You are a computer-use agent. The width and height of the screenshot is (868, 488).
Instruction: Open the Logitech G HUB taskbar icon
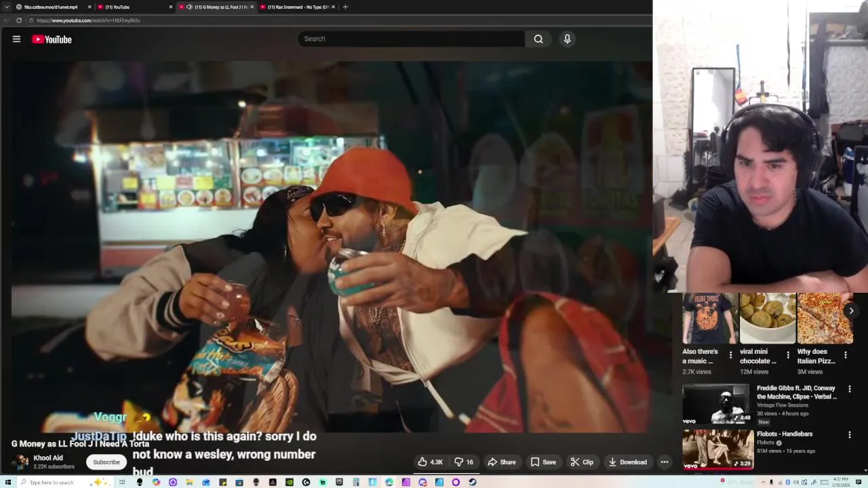306,482
